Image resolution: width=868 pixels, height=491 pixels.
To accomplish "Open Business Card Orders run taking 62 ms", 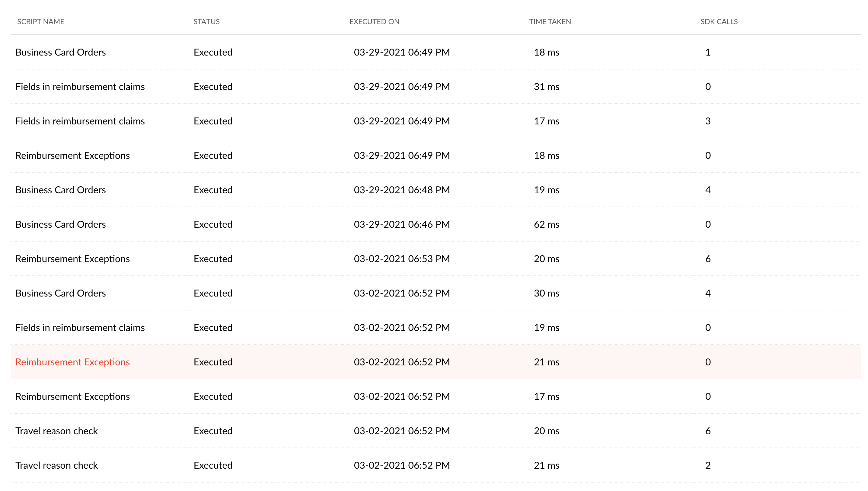I will (x=61, y=224).
